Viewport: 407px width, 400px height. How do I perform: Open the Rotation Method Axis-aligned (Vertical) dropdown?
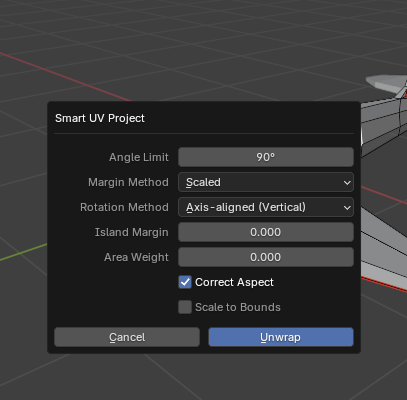click(x=266, y=207)
